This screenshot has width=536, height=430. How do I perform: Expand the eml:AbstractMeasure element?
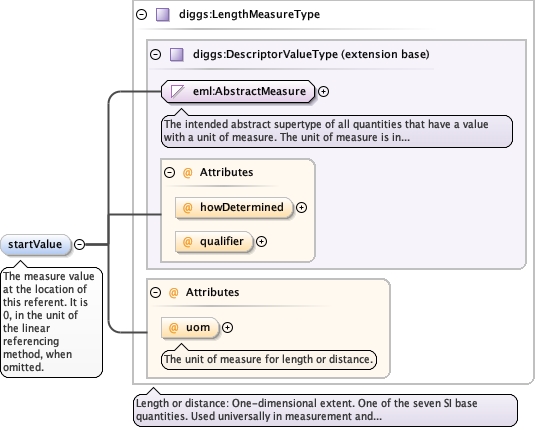pos(323,92)
